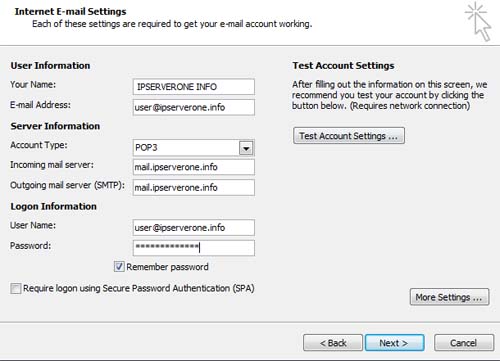
Task: Click the Outgoing mail server (SMTP) label
Action: point(67,185)
